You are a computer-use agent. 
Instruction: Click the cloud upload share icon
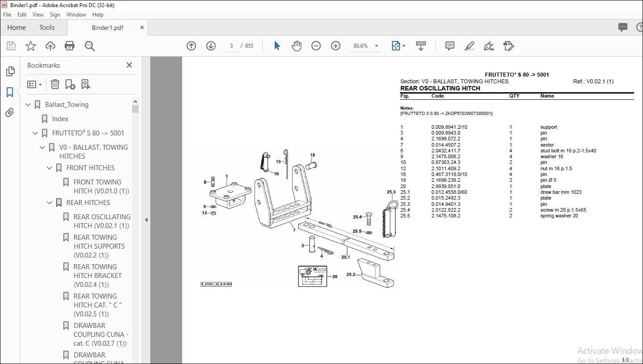pyautogui.click(x=50, y=46)
